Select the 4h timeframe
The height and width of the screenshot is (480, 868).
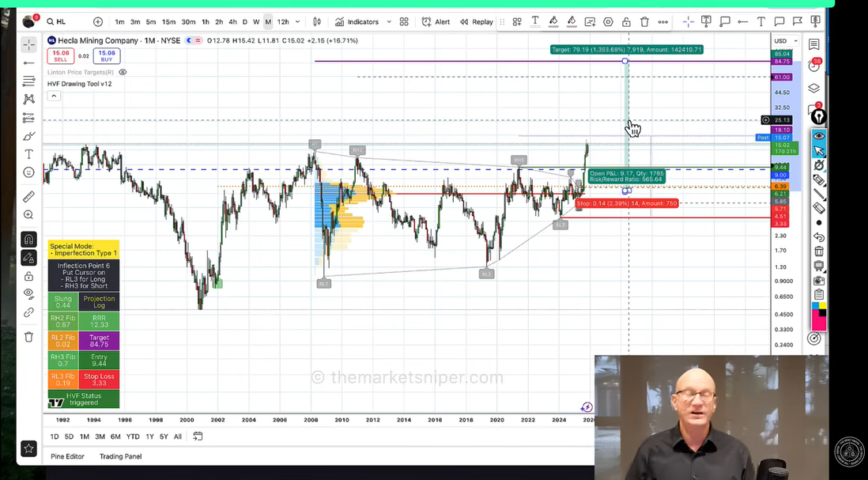tap(232, 22)
